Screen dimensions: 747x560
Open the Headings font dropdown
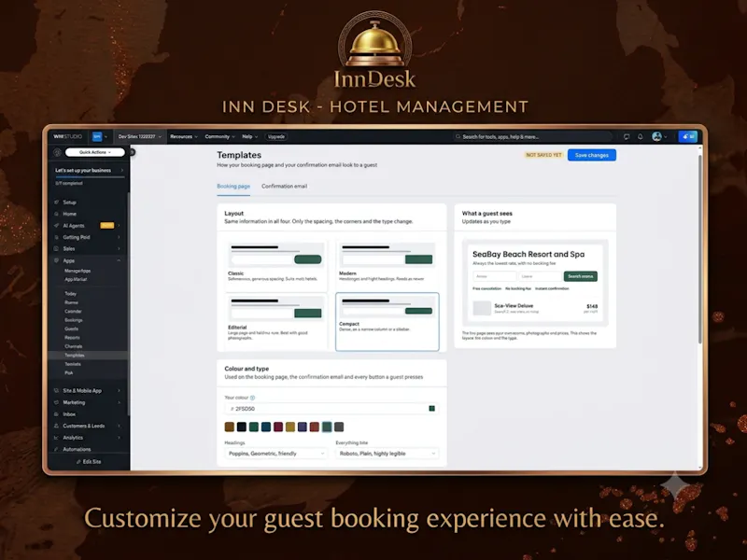click(x=275, y=454)
